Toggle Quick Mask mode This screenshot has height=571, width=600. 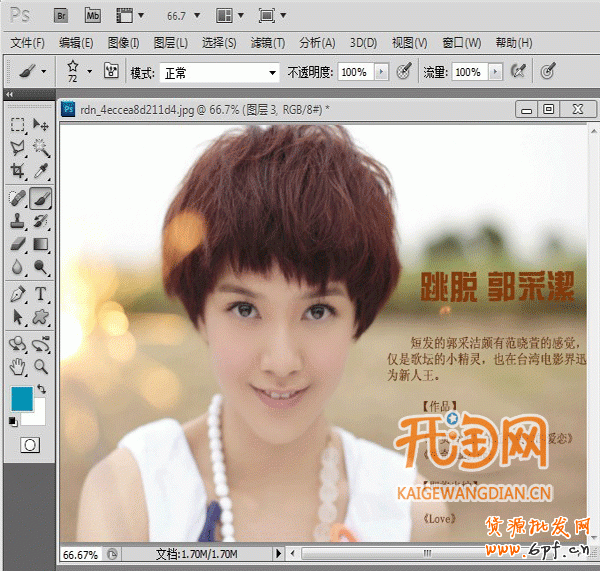coord(29,443)
